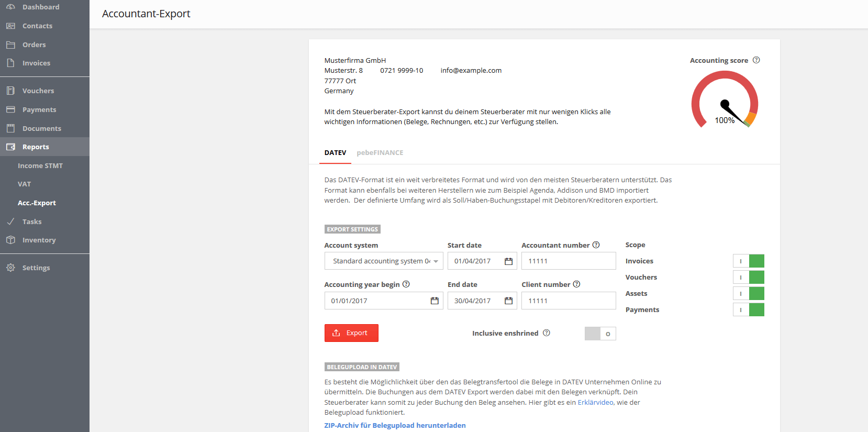This screenshot has width=868, height=432.
Task: Click the Inclusive enshrined help icon
Action: (546, 333)
